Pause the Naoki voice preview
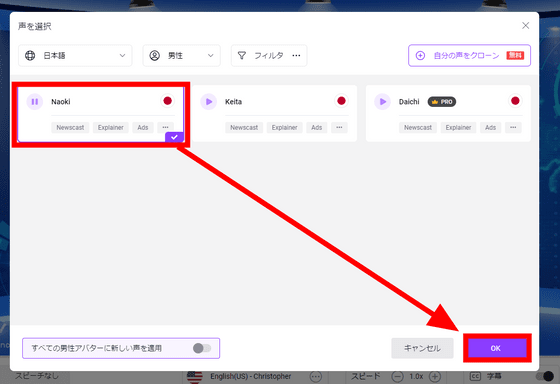 pyautogui.click(x=35, y=102)
